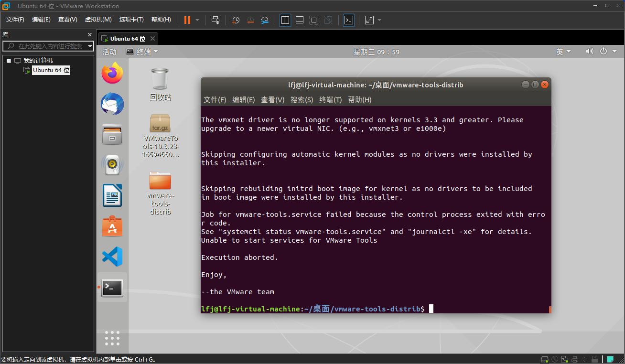
Task: Click the USB controller status icon
Action: coord(595,359)
